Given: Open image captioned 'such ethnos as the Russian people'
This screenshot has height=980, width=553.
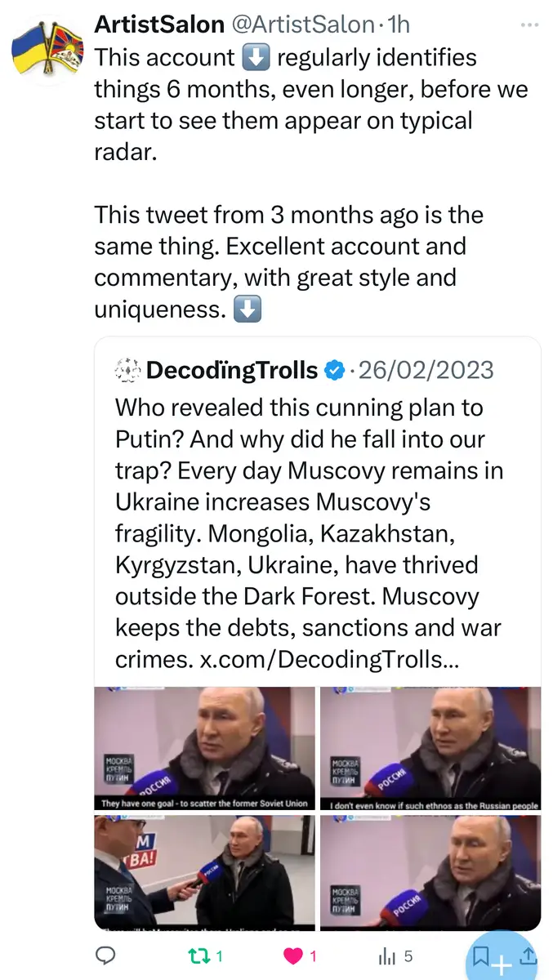Looking at the screenshot, I should (x=430, y=748).
